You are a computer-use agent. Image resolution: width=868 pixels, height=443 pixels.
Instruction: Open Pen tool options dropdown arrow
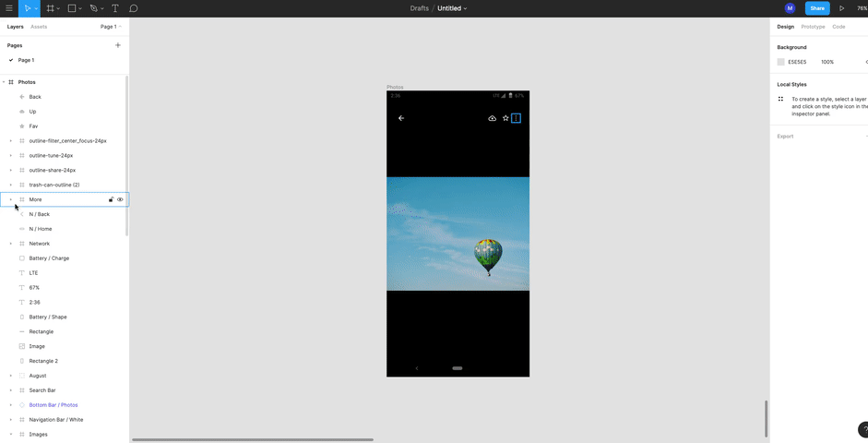[x=102, y=9]
